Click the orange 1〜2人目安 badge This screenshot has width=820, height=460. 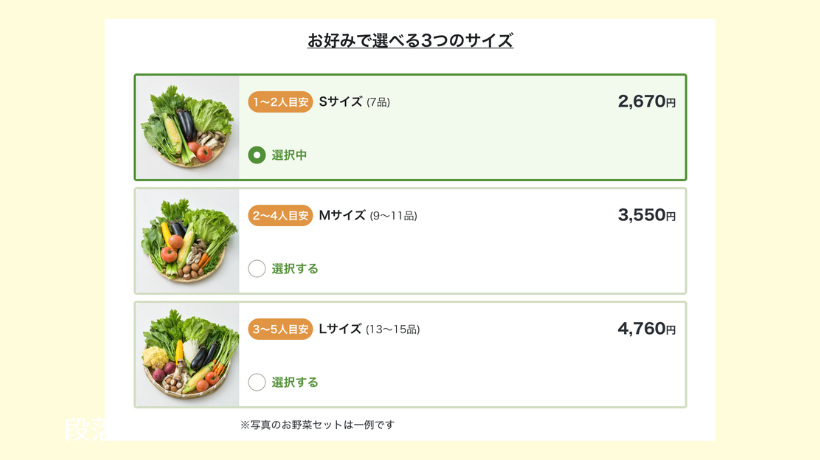click(x=280, y=102)
